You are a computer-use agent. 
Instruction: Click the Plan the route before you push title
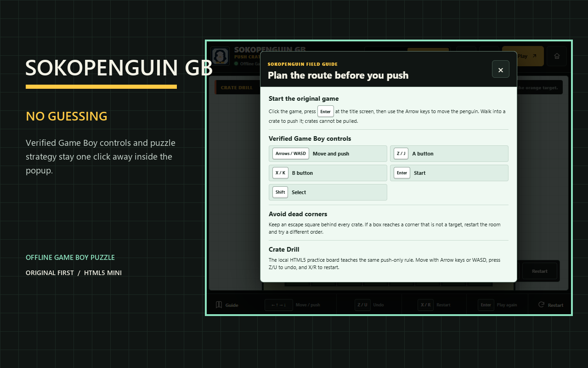[338, 75]
